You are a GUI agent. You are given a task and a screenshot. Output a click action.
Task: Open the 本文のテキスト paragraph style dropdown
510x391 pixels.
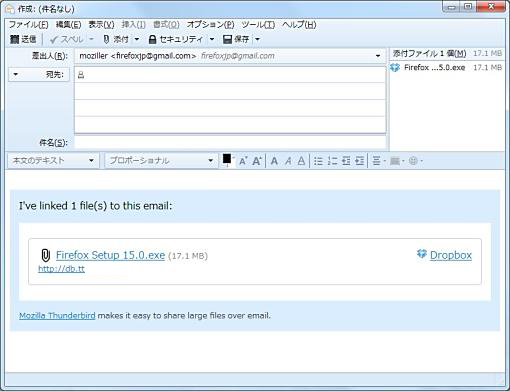pyautogui.click(x=53, y=161)
